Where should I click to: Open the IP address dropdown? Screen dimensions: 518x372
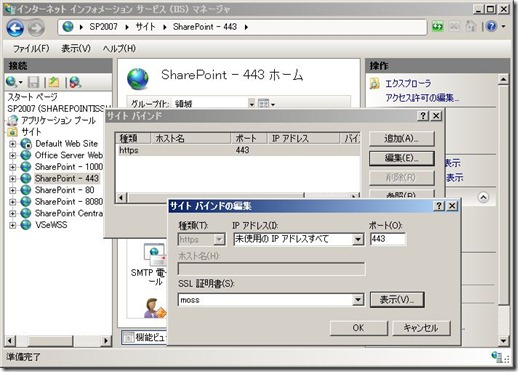pos(358,239)
